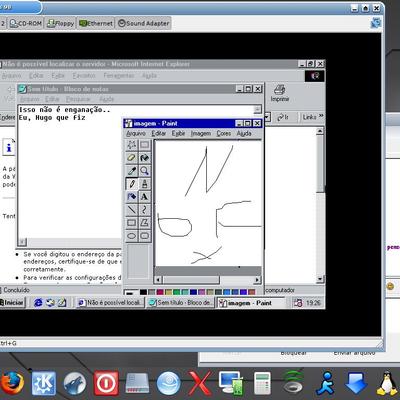The image size is (400, 400).
Task: Open the blue globe dock icon
Action: (x=169, y=383)
